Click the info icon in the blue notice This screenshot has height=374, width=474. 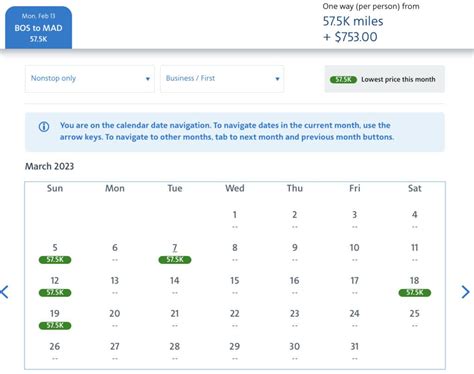pyautogui.click(x=44, y=127)
